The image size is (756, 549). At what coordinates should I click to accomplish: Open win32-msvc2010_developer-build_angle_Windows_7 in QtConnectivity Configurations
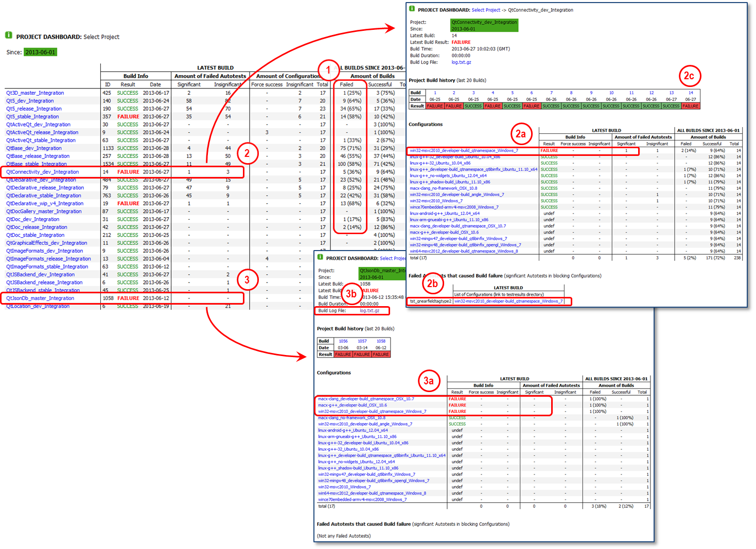pos(457,194)
